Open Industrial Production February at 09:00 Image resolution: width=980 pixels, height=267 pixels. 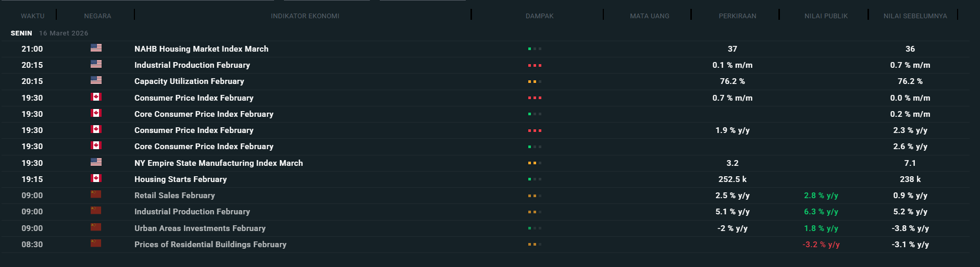coord(192,211)
